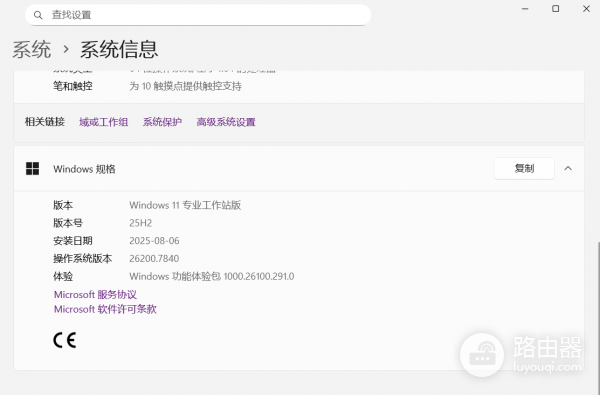Click the 笔和触控 label
Image resolution: width=600 pixels, height=395 pixels.
point(73,86)
